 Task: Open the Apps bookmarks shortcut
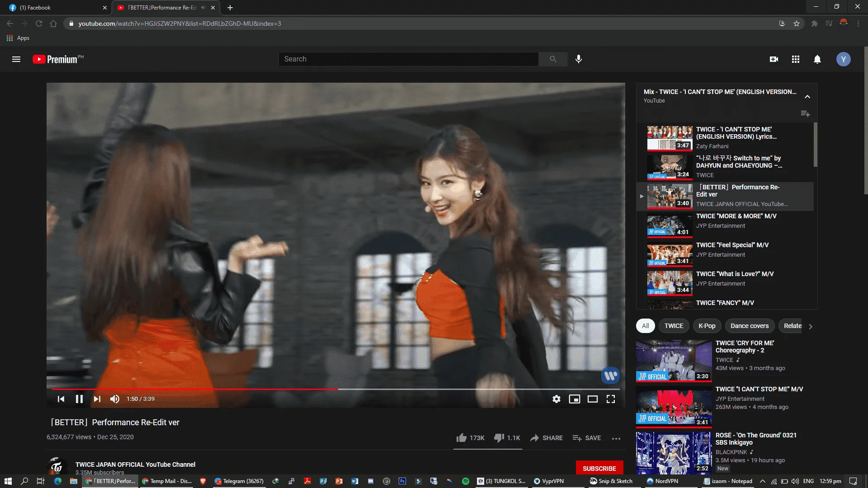coord(18,38)
